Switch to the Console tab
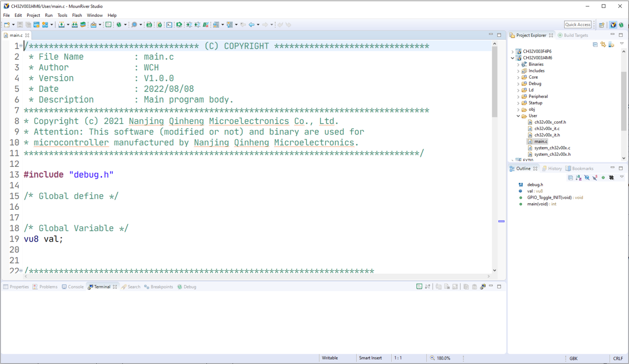 [x=75, y=287]
